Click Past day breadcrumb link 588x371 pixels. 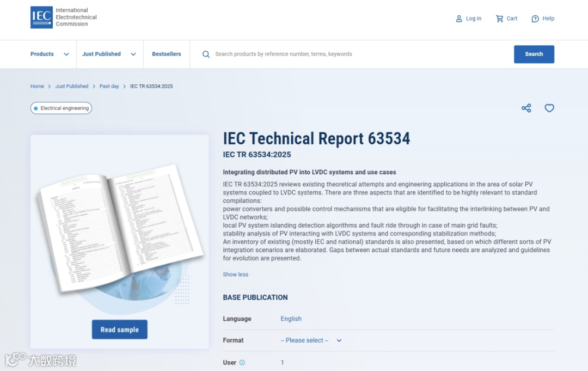[x=109, y=86]
